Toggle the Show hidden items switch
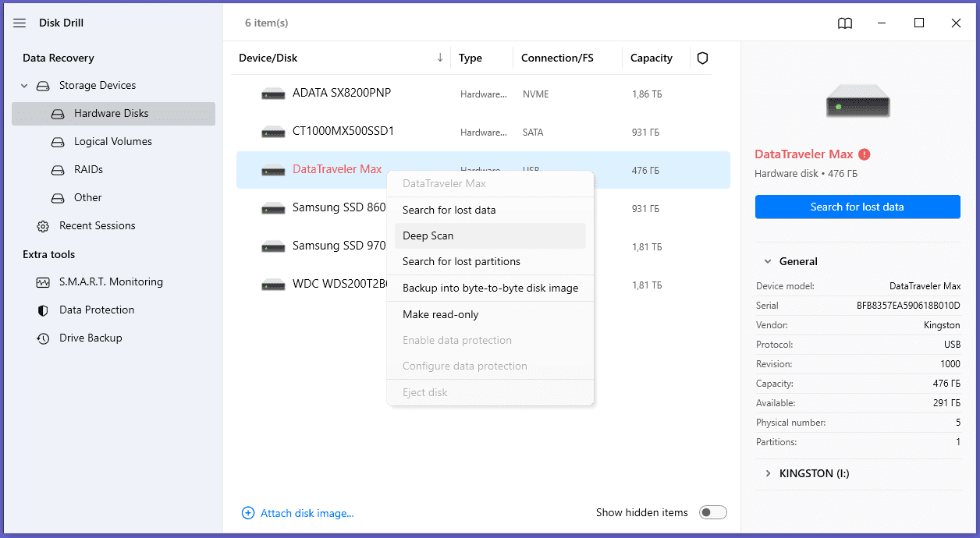The height and width of the screenshot is (538, 980). (713, 512)
